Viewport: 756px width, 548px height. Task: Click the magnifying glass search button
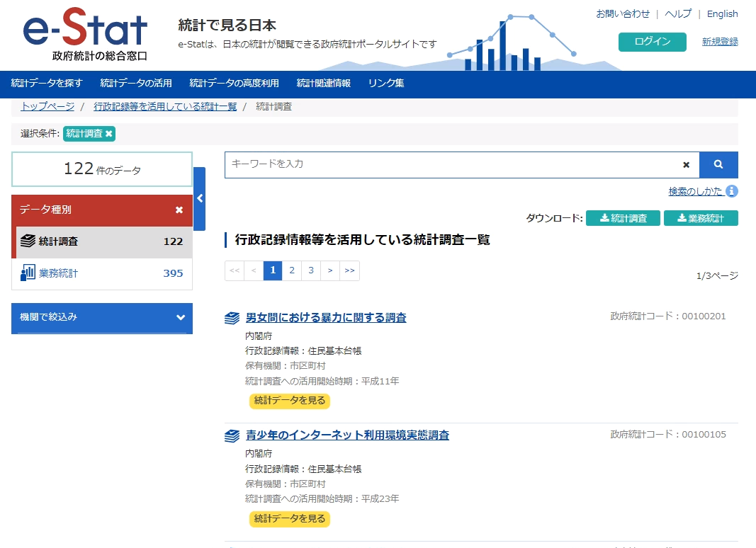click(718, 164)
